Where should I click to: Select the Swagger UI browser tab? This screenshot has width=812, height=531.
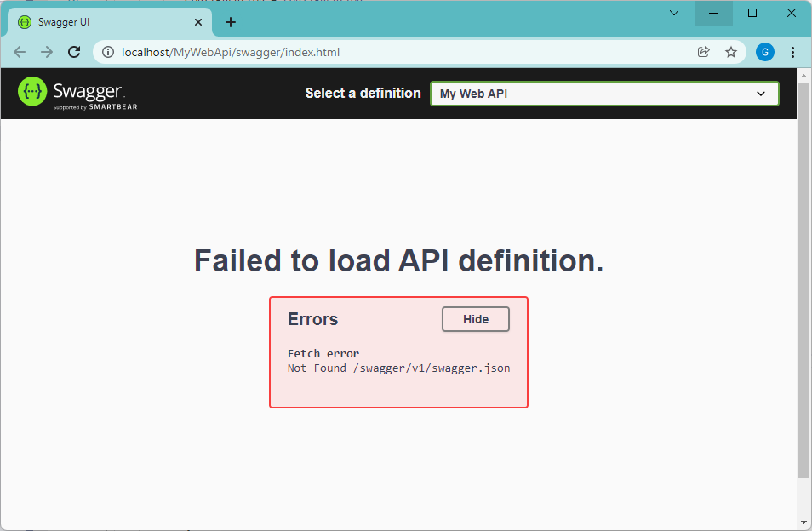[x=102, y=22]
